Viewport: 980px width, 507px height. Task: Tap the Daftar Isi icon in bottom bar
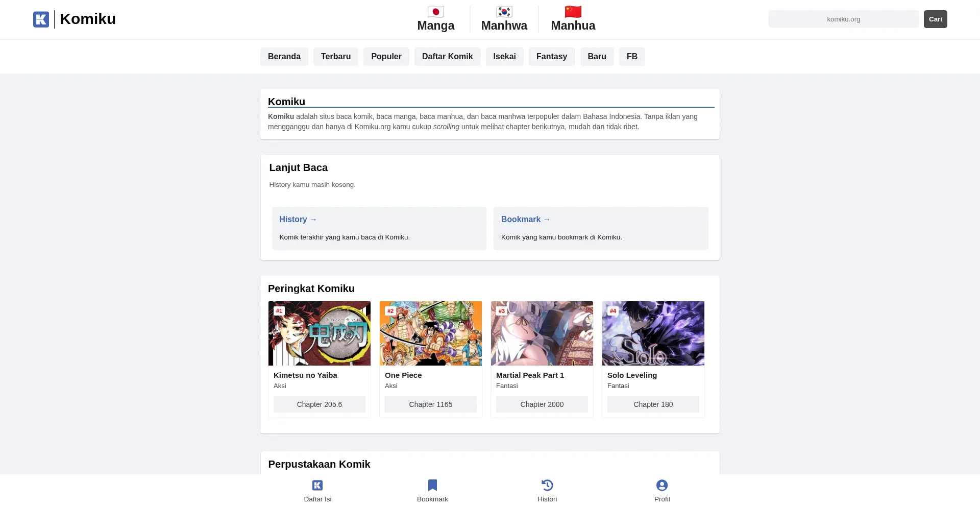click(317, 486)
